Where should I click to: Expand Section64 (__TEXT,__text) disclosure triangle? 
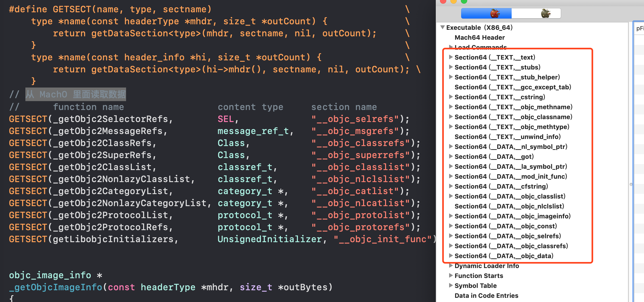(451, 57)
